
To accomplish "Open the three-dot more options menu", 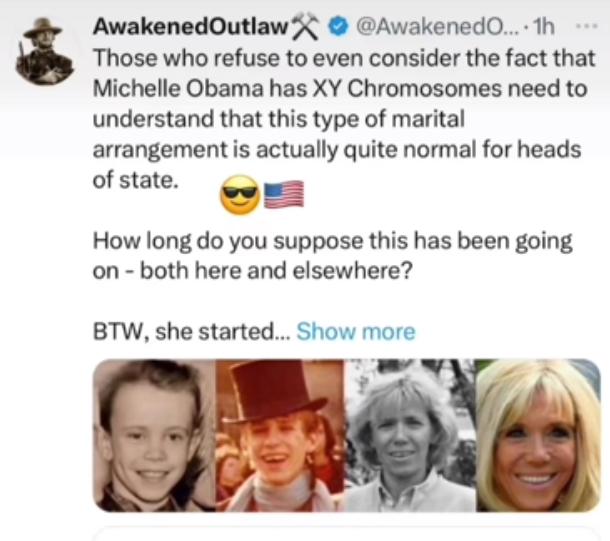I will [587, 26].
